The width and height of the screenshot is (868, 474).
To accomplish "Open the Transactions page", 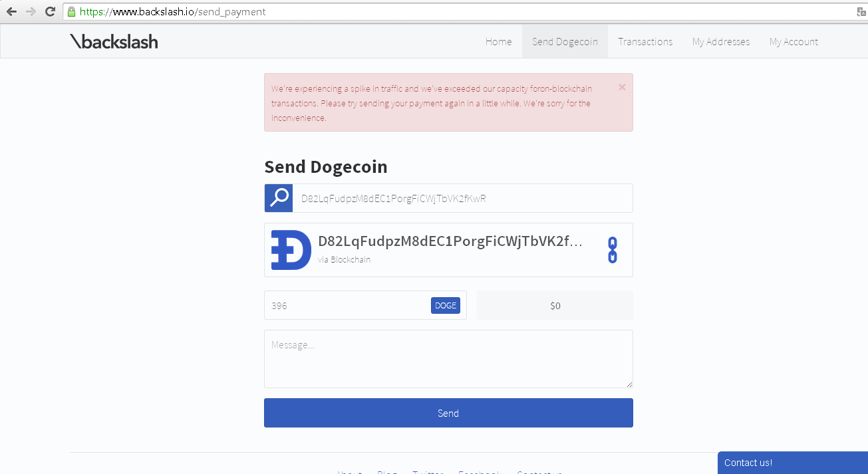I will 645,41.
